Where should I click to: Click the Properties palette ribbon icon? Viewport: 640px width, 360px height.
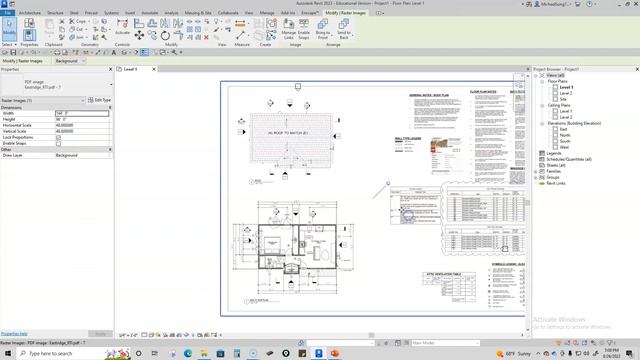(29, 35)
